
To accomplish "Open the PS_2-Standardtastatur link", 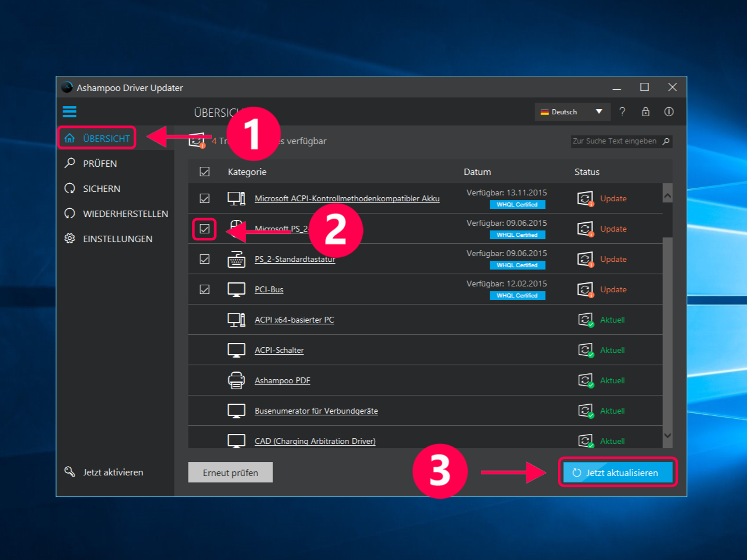I will [295, 259].
